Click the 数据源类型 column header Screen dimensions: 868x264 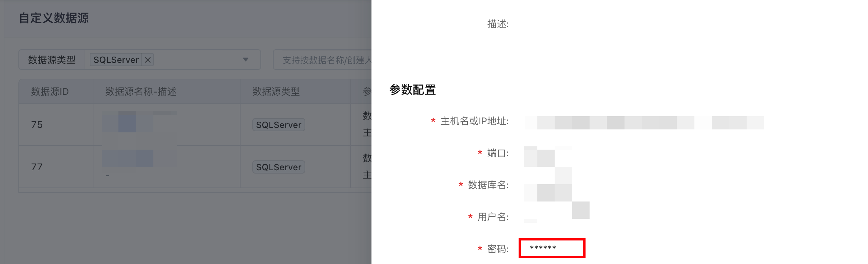pos(276,92)
